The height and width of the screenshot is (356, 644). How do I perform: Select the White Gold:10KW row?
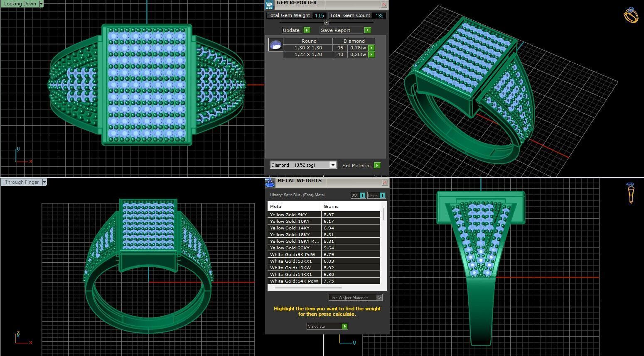(x=324, y=268)
